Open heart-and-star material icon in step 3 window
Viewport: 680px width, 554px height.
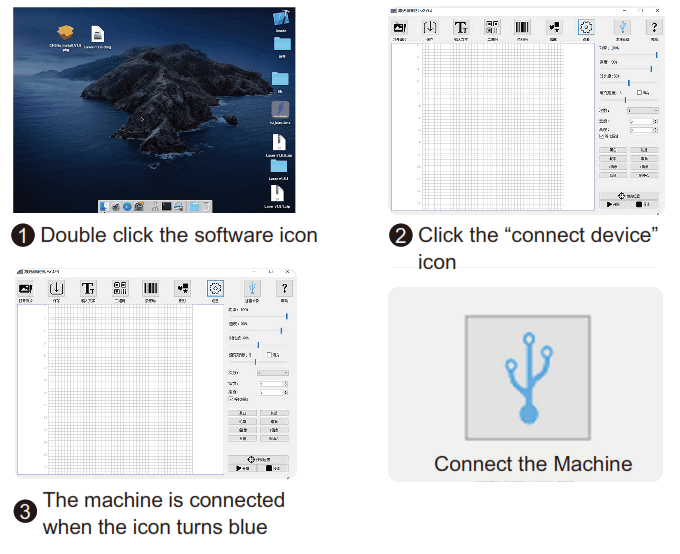[183, 288]
